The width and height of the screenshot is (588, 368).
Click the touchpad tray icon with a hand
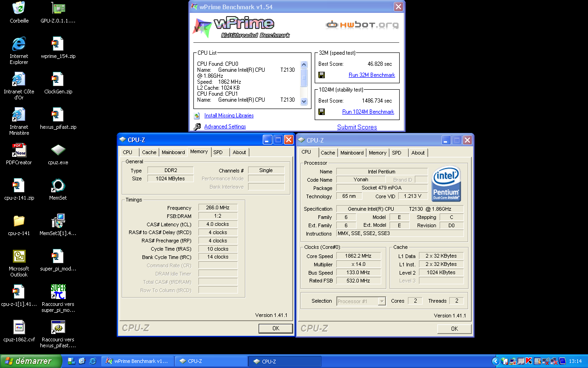pos(537,361)
